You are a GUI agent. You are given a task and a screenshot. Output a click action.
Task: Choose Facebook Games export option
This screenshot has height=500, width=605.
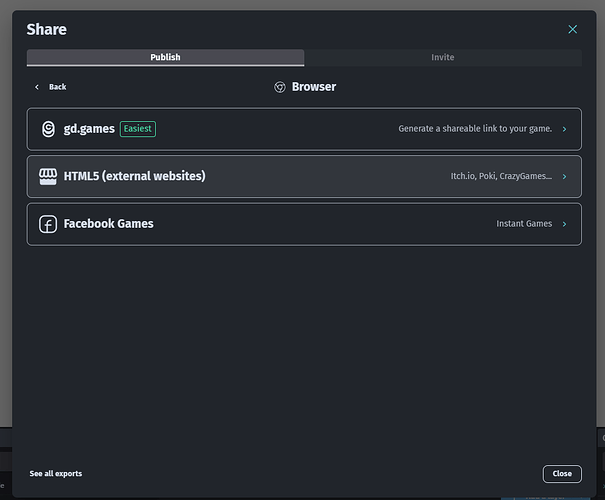304,224
